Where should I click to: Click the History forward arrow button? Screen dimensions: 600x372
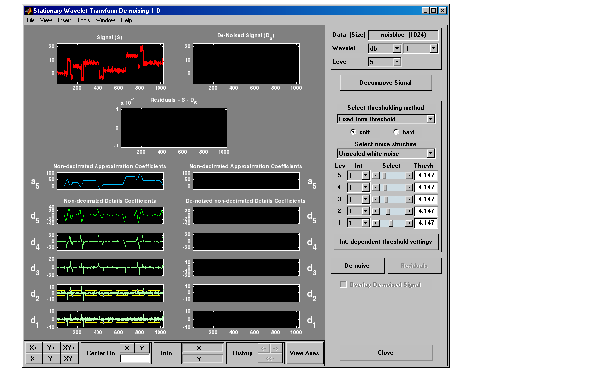[x=275, y=348]
